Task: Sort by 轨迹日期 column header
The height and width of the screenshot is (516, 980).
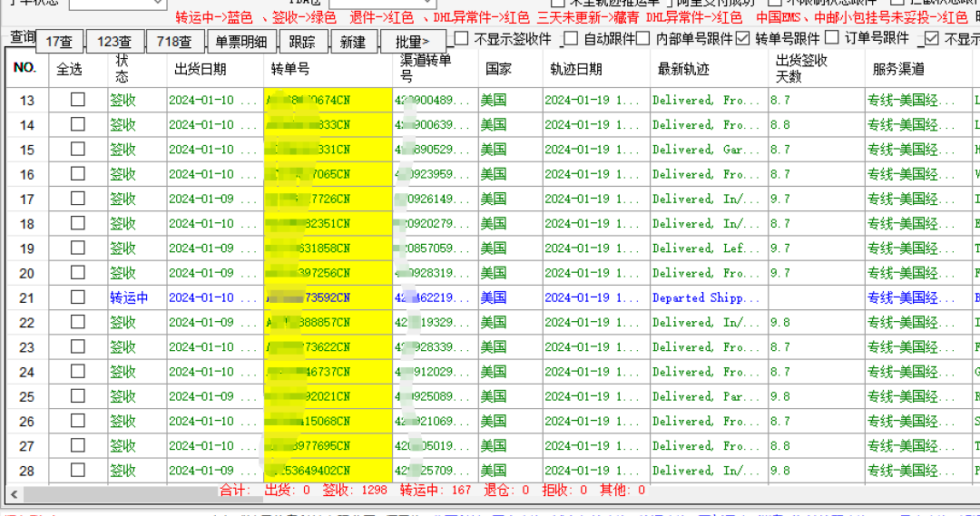Action: [596, 68]
